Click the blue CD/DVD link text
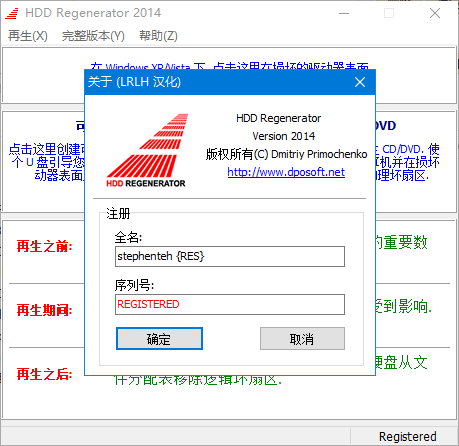Image resolution: width=459 pixels, height=446 pixels. 408,162
